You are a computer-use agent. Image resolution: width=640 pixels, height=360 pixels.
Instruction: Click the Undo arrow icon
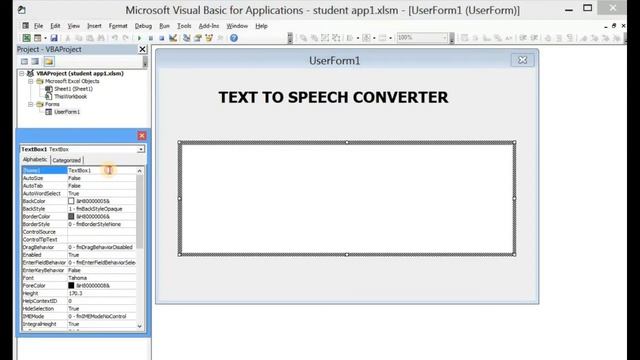coord(115,38)
